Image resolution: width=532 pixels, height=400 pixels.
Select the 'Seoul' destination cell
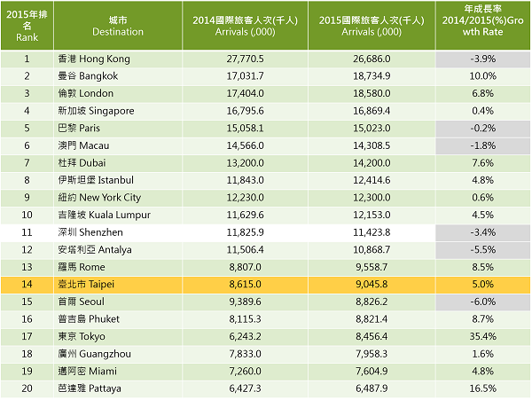[x=118, y=302]
